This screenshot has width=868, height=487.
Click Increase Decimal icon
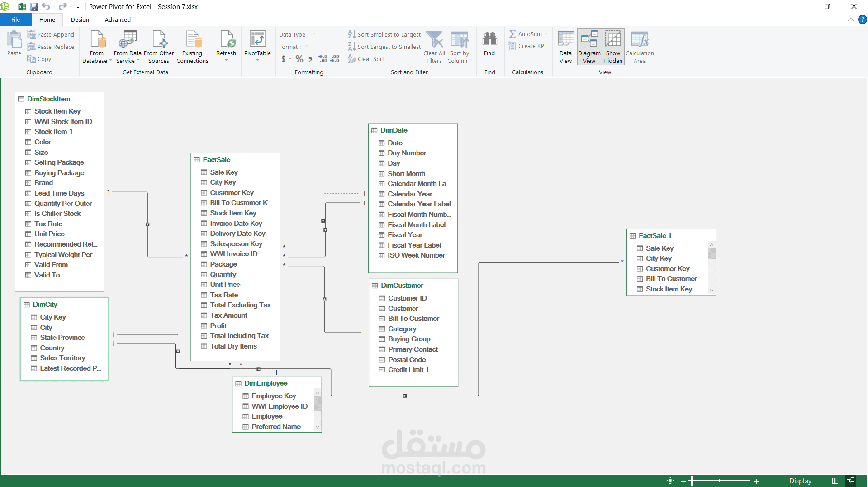323,59
